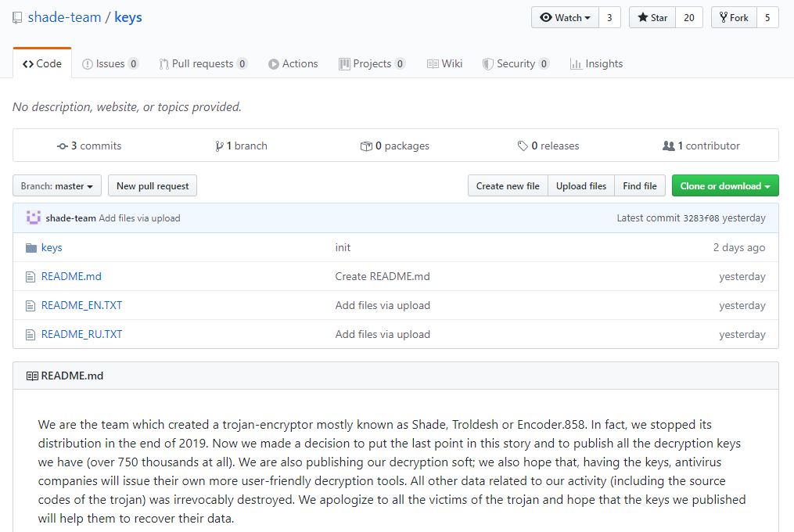
Task: Click the Security shield icon
Action: tap(487, 64)
